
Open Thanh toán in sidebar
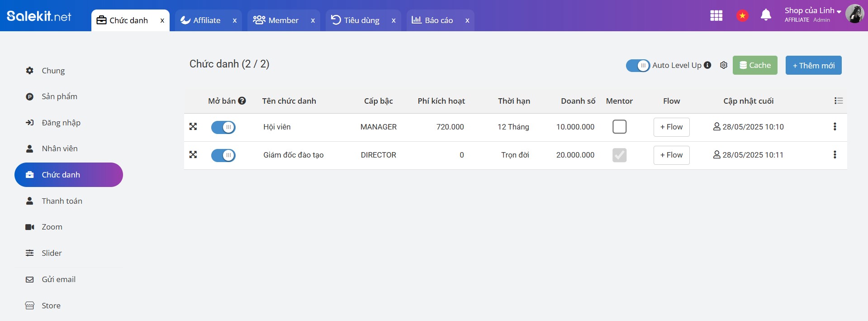click(69, 201)
